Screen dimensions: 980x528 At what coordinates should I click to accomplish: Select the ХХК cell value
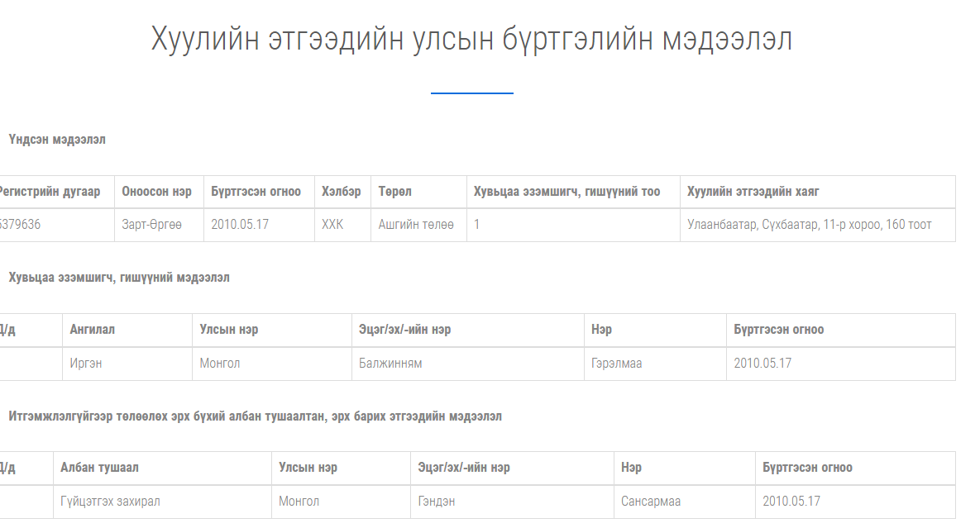point(332,225)
